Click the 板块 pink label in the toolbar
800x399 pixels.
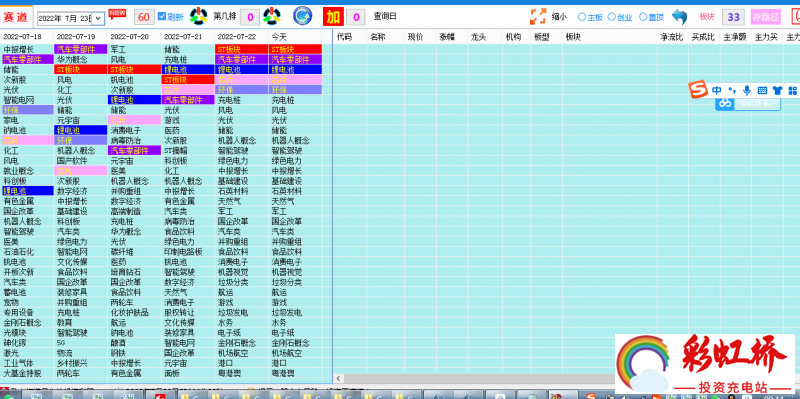tap(707, 16)
